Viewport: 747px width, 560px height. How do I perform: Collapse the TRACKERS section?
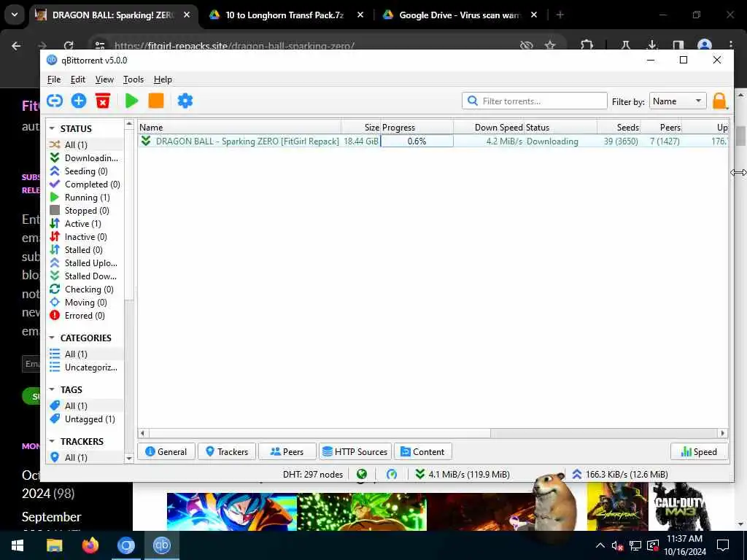(52, 441)
